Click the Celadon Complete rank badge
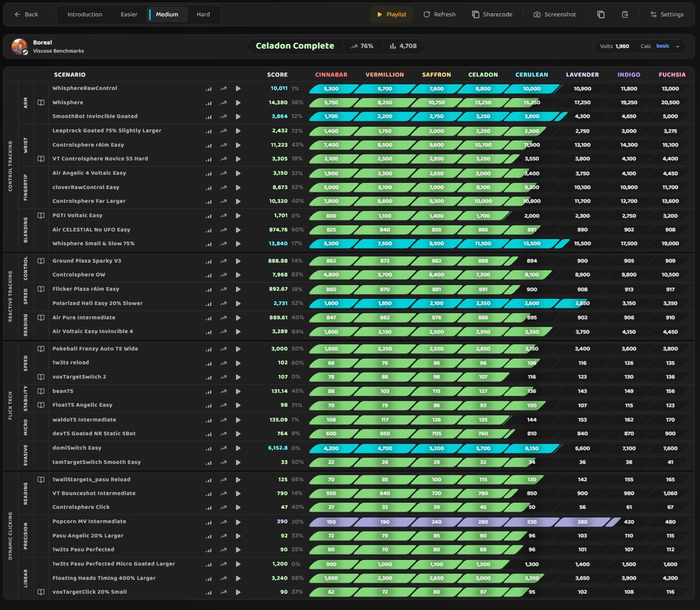This screenshot has width=700, height=610. [295, 46]
